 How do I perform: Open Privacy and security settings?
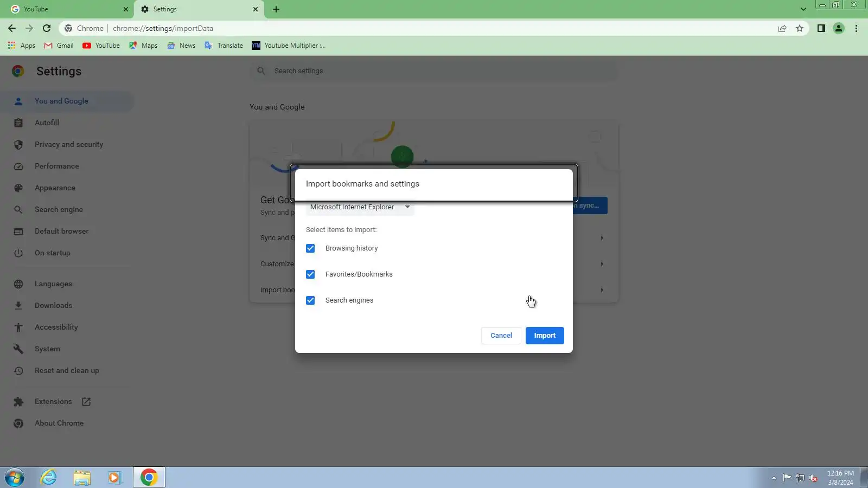(x=68, y=144)
